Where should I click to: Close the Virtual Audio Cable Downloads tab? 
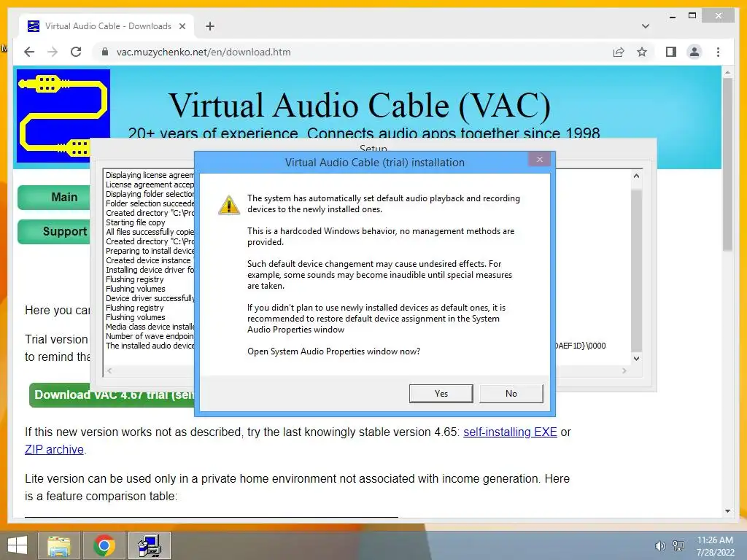pos(182,26)
